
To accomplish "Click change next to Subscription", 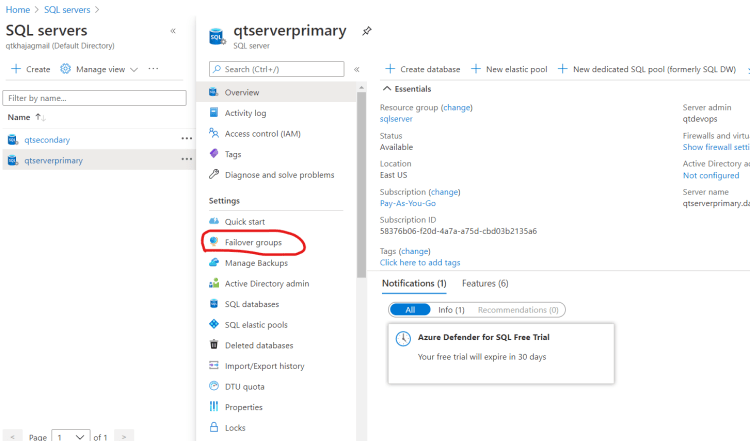I will [x=444, y=192].
